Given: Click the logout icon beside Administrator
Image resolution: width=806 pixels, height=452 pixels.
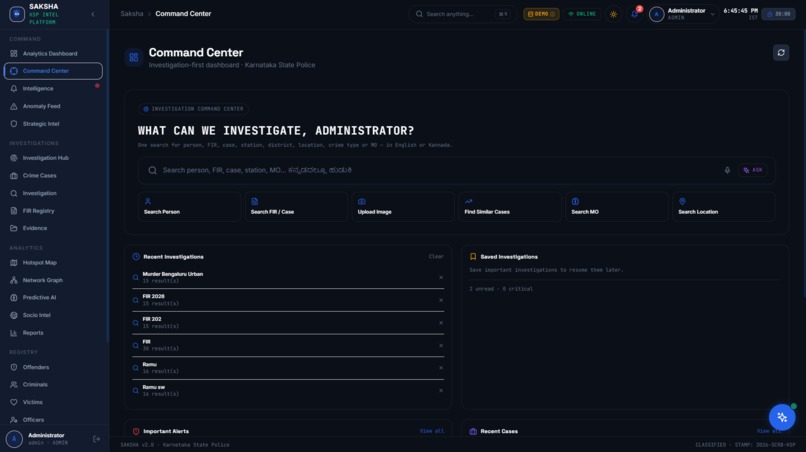Looking at the screenshot, I should pyautogui.click(x=96, y=439).
